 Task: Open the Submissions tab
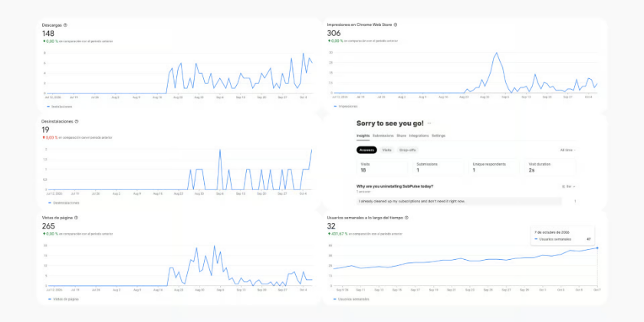pyautogui.click(x=383, y=136)
